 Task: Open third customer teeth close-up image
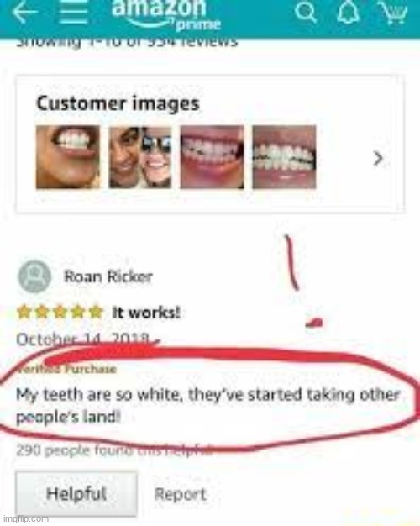(212, 156)
